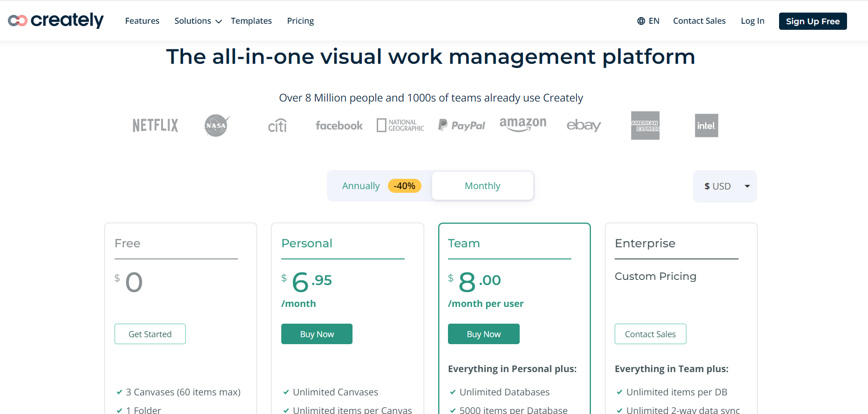Click the '/month per user' label
This screenshot has height=414, width=868.
click(x=486, y=304)
